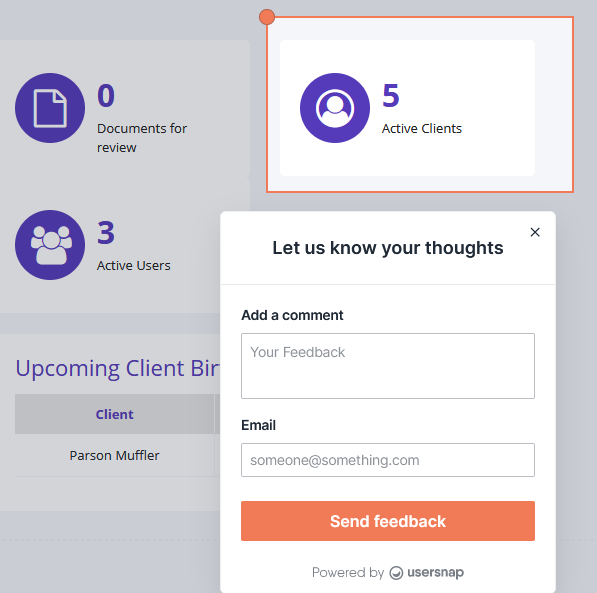
Task: Click the Let us know your thoughts title
Action: click(388, 248)
